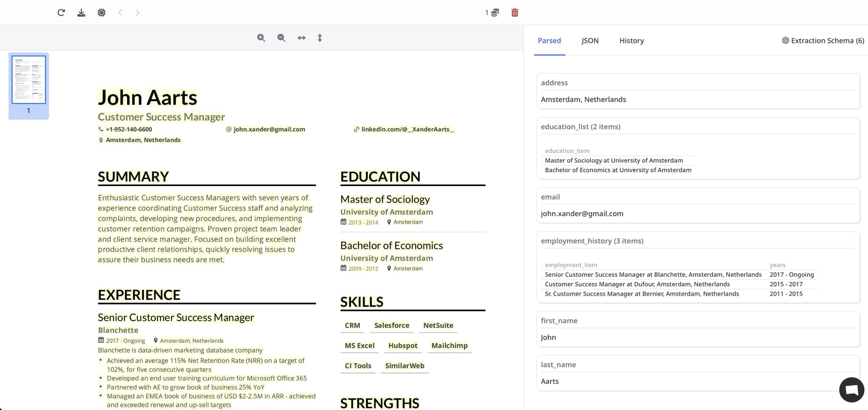Viewport: 868px width, 410px height.
Task: Go to previous document arrow
Action: click(120, 13)
